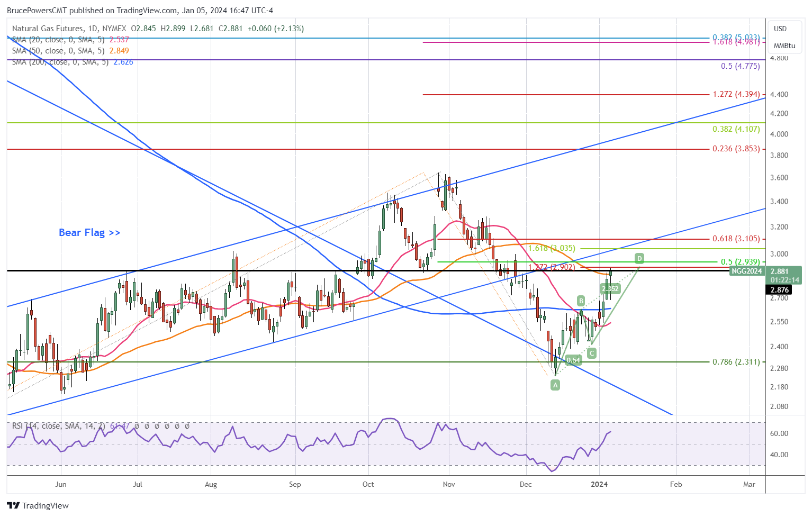Click the 40.00 RSI axis level
Image resolution: width=812 pixels, height=517 pixels.
(x=779, y=455)
